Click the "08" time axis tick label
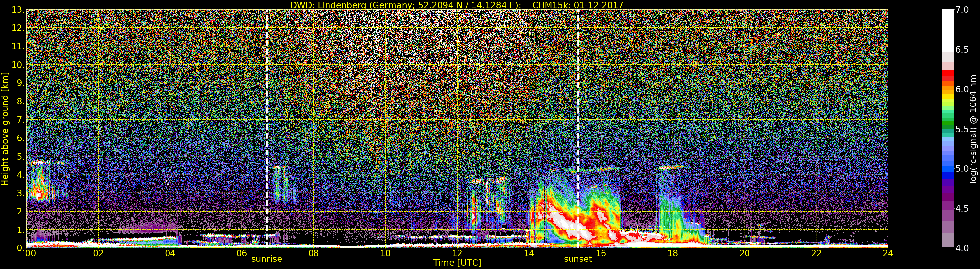Viewport: 980px width, 269px height. (x=313, y=253)
